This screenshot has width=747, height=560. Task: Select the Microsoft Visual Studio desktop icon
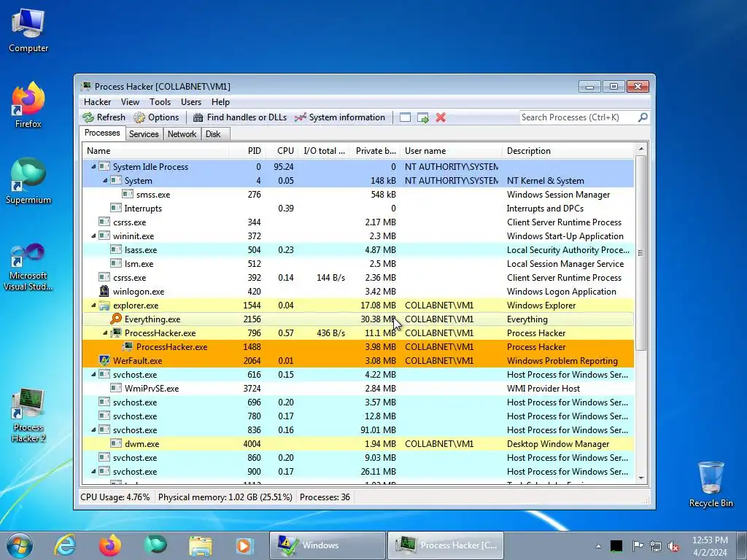tap(28, 267)
